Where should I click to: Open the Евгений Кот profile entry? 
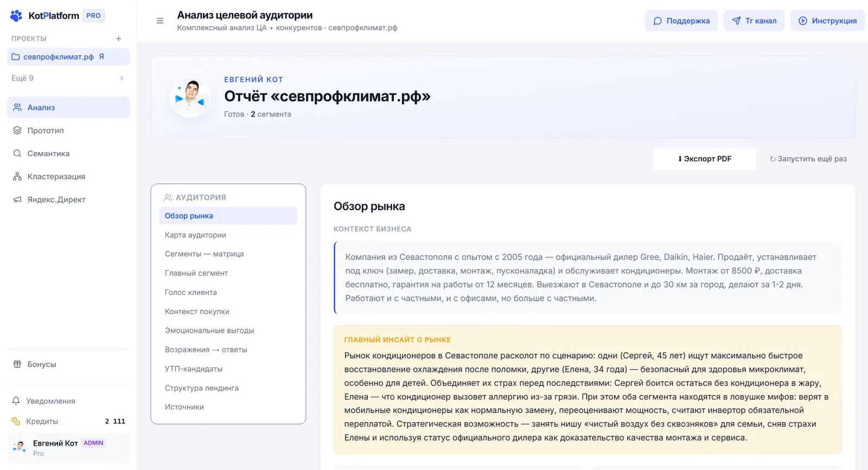(68, 448)
